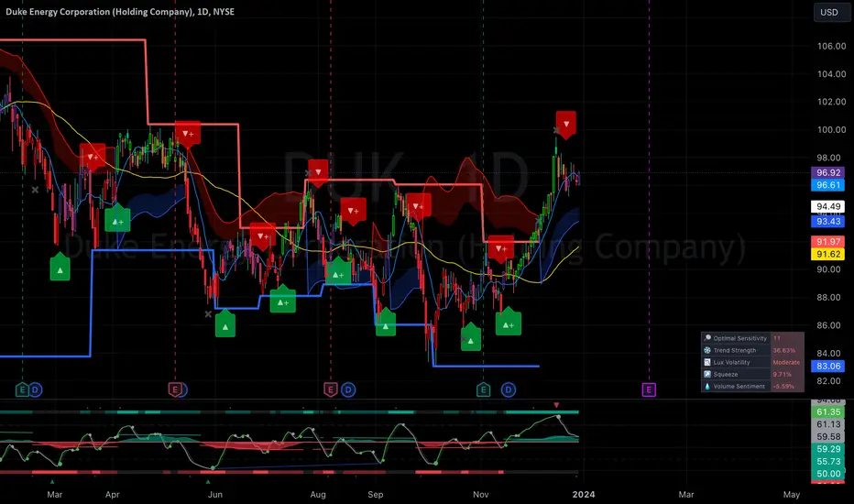Click the Volume Sentiment -5.59% row

pos(752,387)
